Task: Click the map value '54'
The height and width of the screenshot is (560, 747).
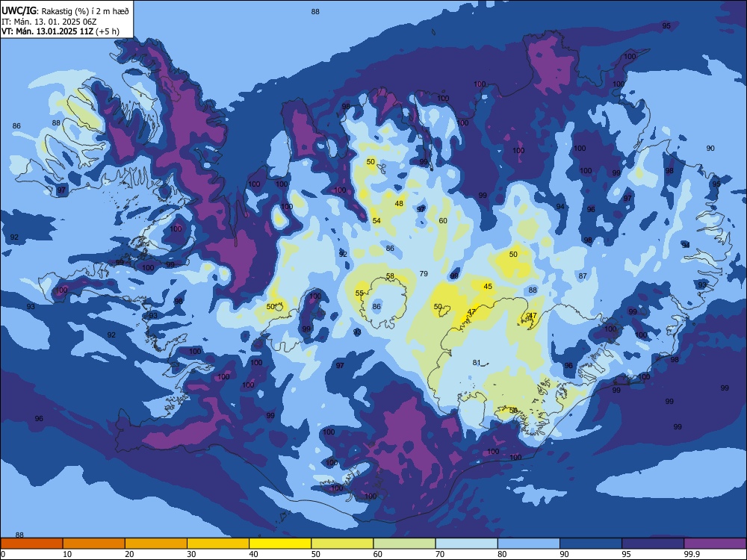Action: 376,220
